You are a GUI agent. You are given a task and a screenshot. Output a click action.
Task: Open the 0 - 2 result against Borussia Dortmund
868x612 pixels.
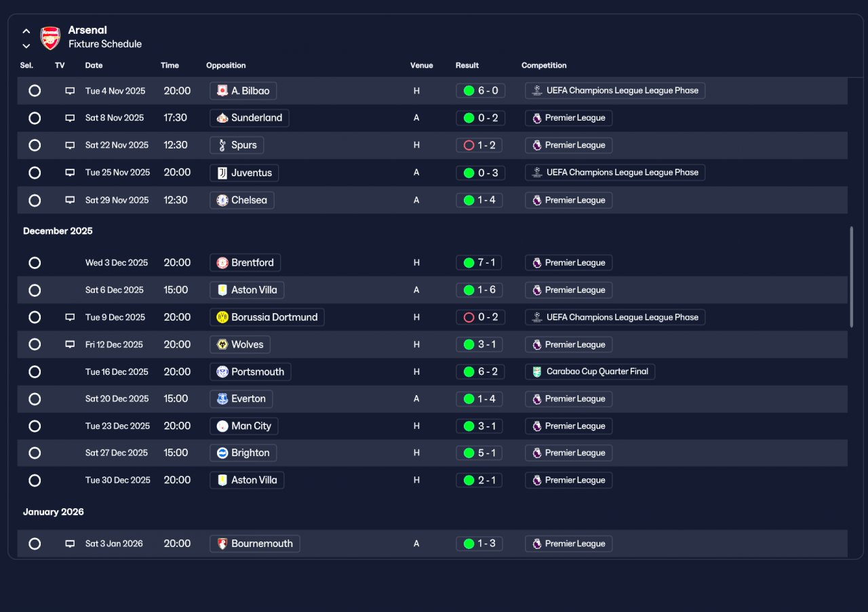click(481, 317)
